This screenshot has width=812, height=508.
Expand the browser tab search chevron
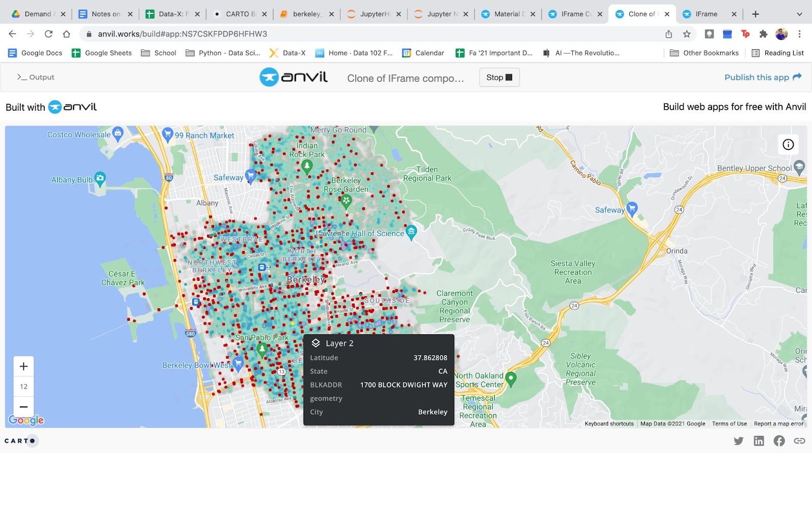coord(799,14)
